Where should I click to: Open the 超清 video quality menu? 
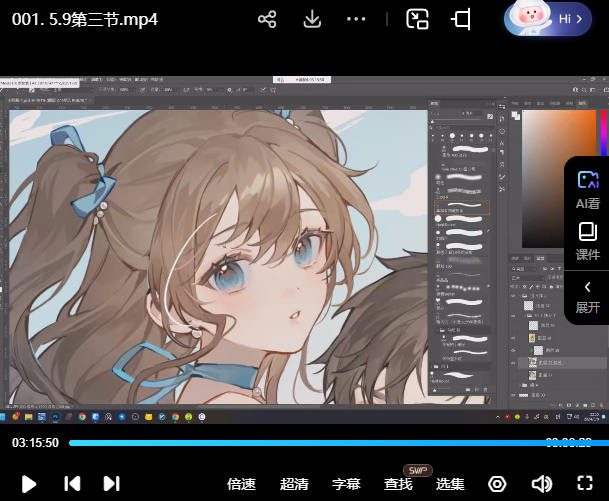(294, 484)
